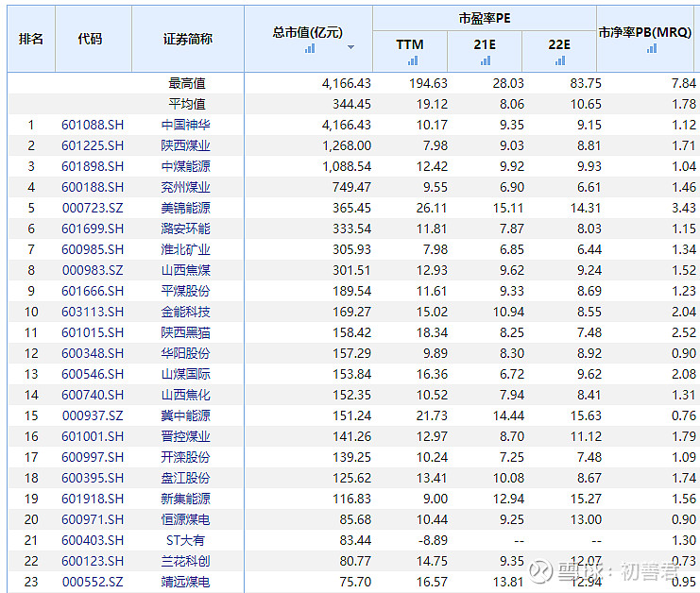Viewport: 700px width, 593px height.
Task: Open stock link 晋控煤业
Action: 186,436
